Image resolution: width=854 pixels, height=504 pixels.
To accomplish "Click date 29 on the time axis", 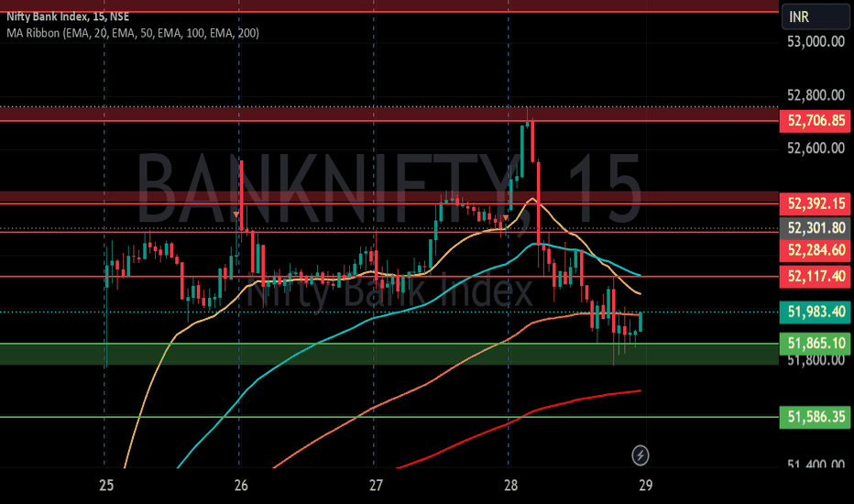I will tap(645, 485).
